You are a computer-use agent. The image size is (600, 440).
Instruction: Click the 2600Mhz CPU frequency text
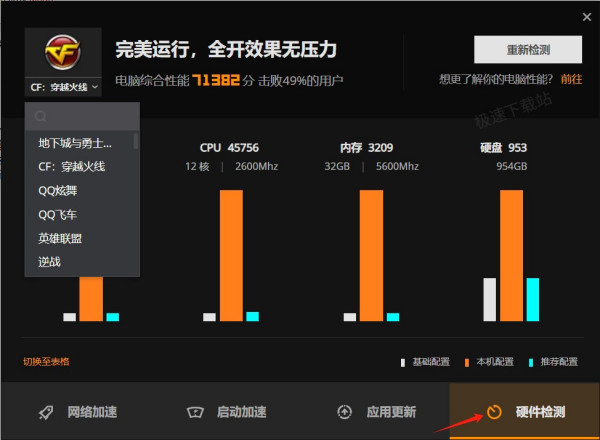tap(256, 166)
